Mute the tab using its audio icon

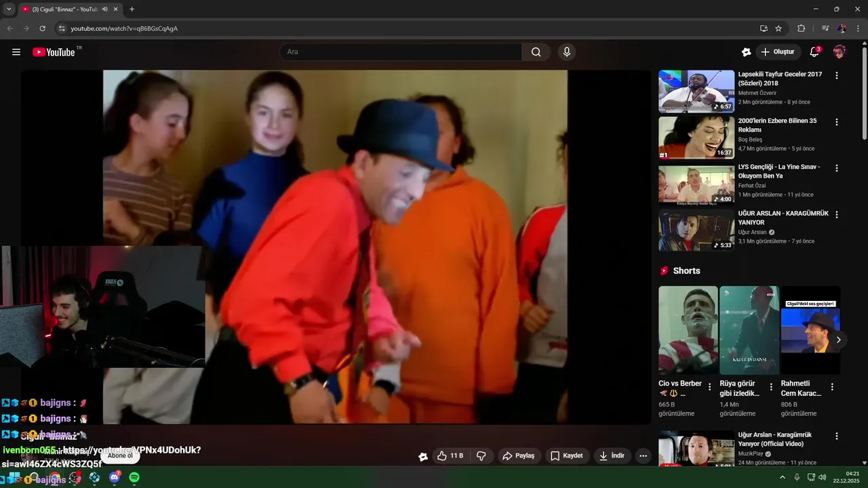(104, 9)
